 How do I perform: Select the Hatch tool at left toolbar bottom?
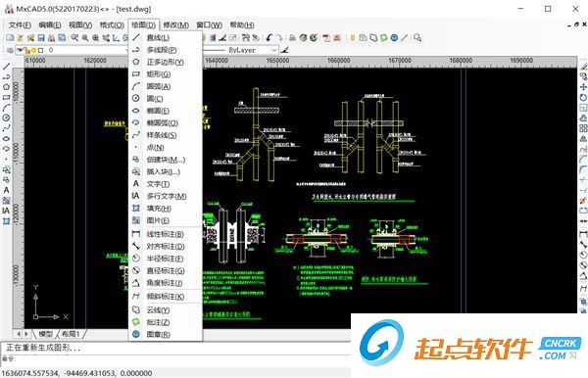[x=6, y=221]
